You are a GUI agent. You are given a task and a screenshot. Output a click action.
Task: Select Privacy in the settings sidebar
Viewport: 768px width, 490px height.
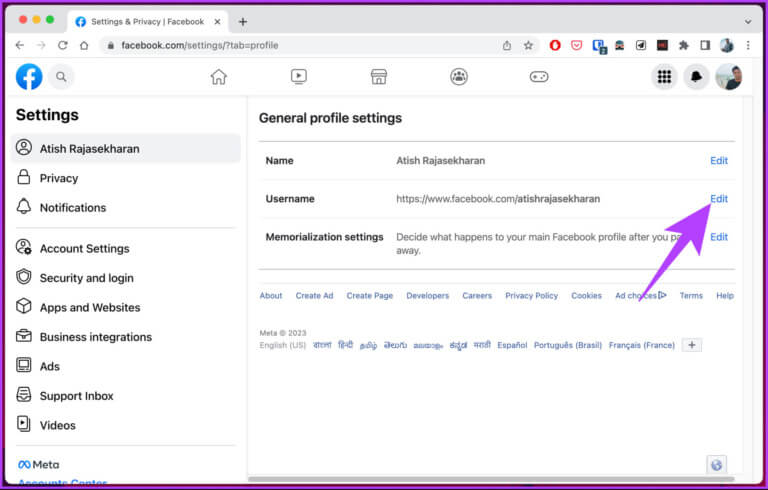[59, 178]
